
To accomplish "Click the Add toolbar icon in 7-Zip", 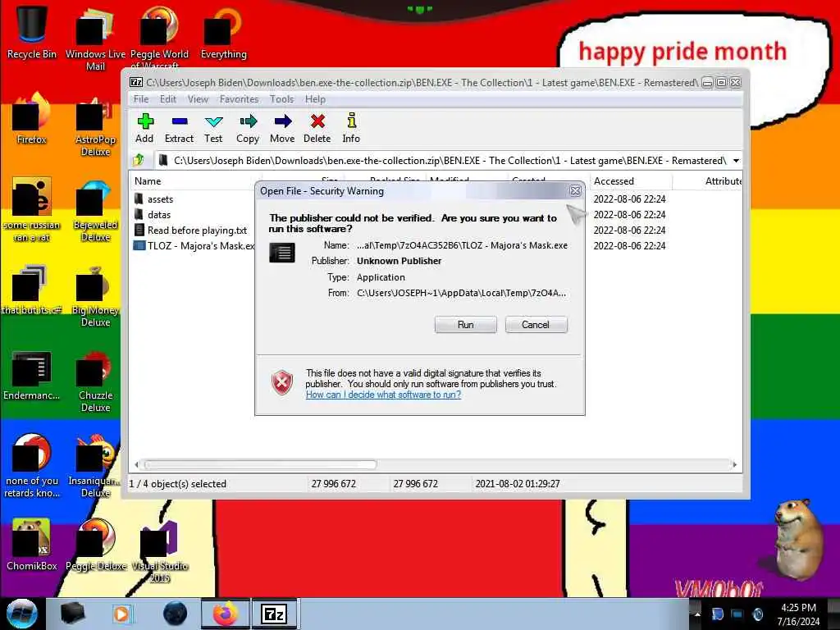I will 144,127.
